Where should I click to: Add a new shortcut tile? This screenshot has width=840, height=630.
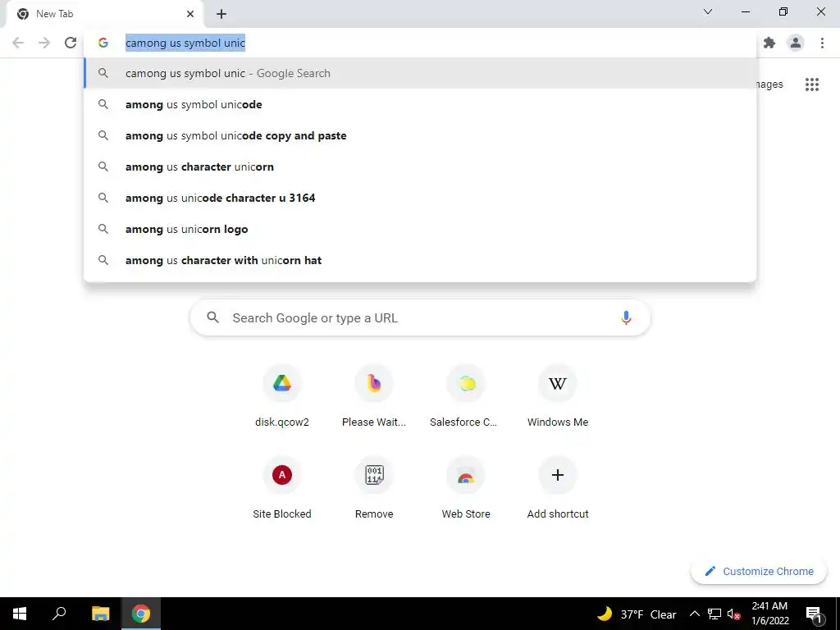(558, 488)
